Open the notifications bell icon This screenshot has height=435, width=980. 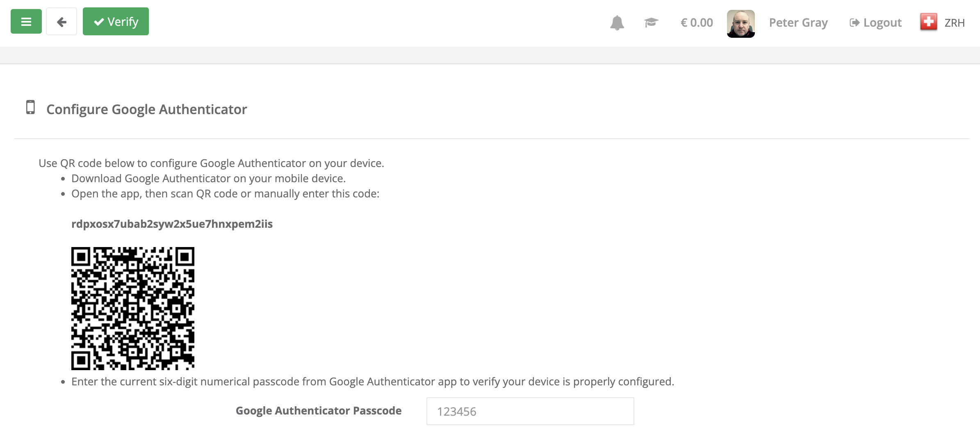pos(617,23)
